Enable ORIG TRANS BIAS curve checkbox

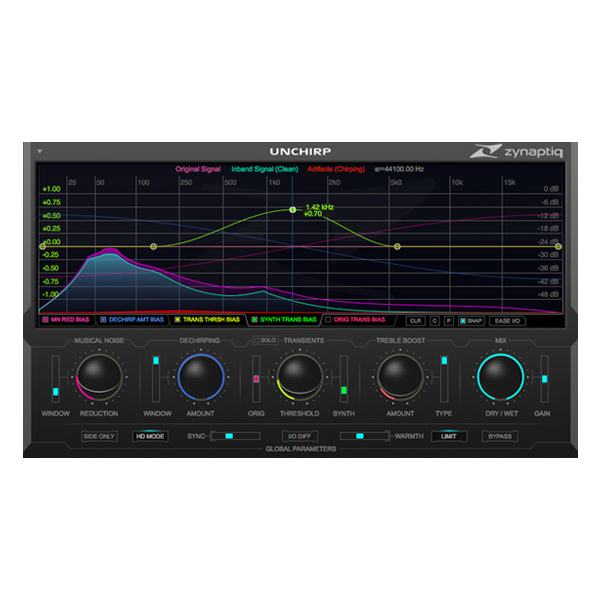[328, 320]
